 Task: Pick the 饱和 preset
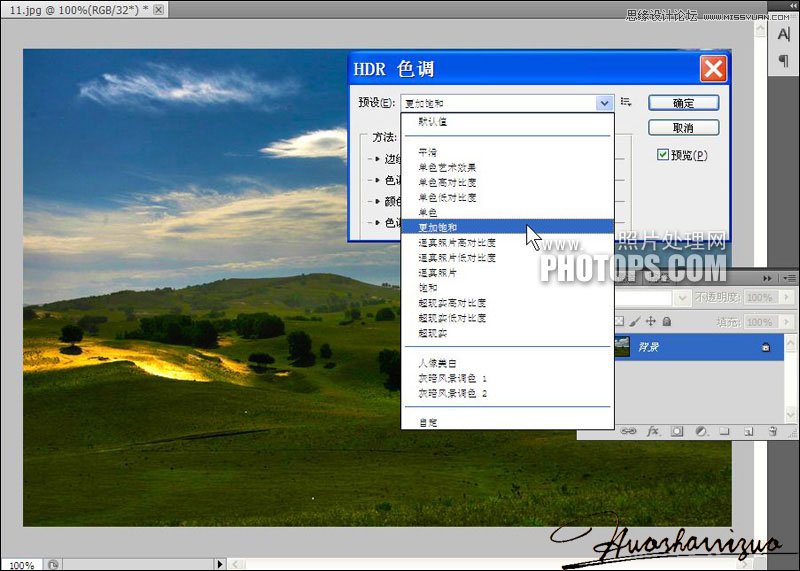pyautogui.click(x=428, y=288)
